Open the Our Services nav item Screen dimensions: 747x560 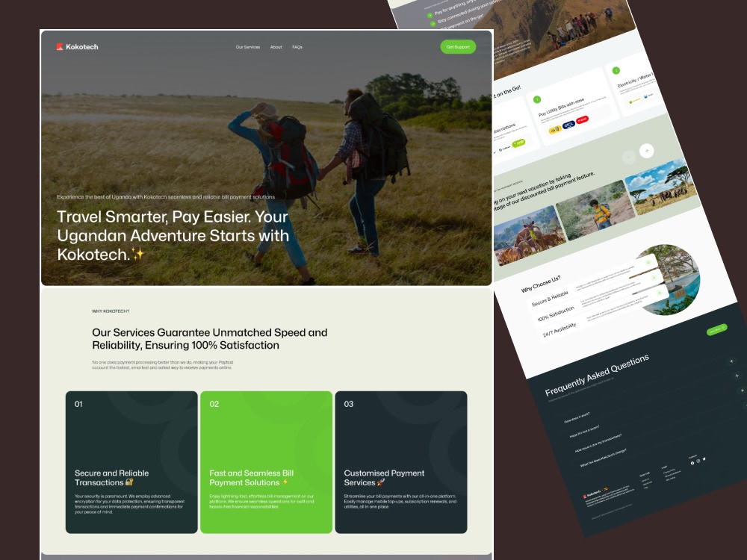[x=248, y=47]
